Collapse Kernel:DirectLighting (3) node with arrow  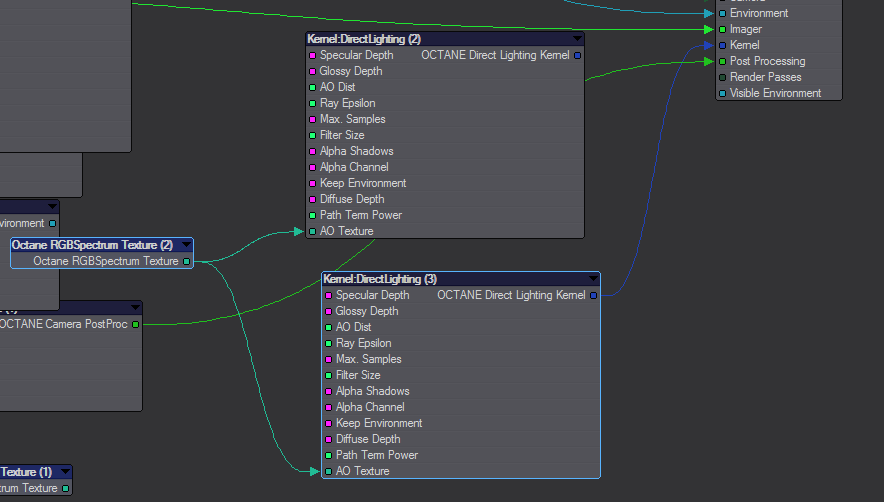593,279
